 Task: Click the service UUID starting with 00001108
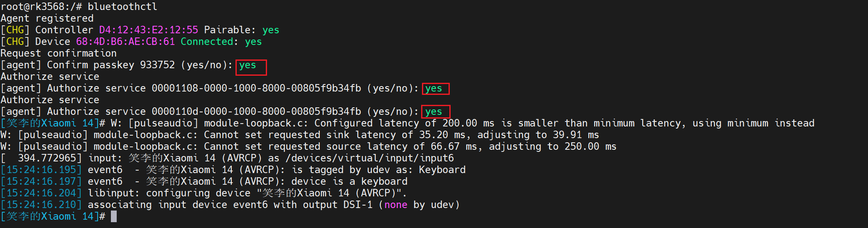[256, 88]
